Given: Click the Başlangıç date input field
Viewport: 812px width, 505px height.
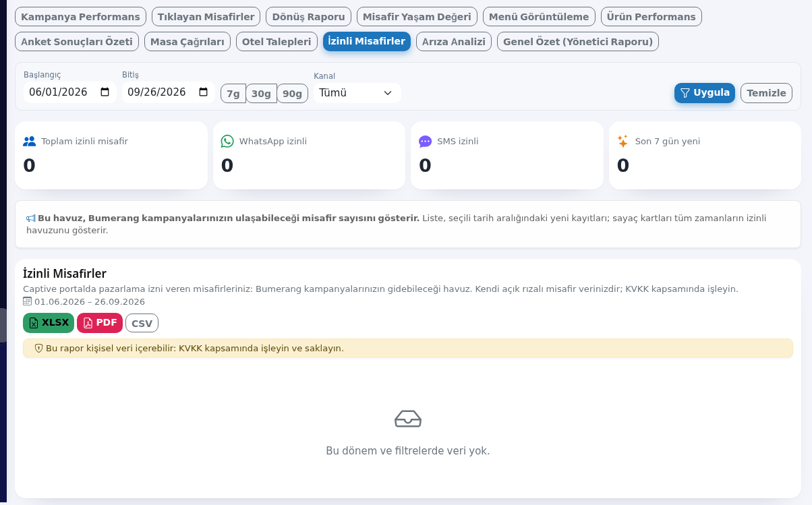Looking at the screenshot, I should pyautogui.click(x=70, y=92).
